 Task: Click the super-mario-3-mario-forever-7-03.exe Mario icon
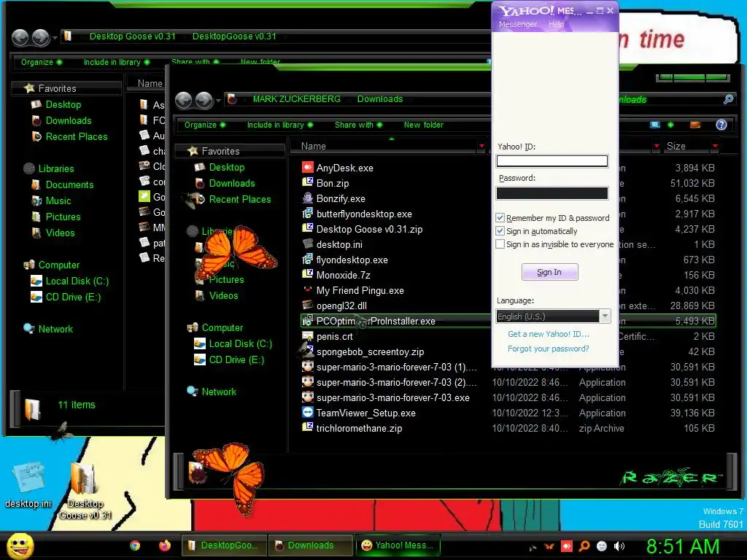pyautogui.click(x=308, y=397)
